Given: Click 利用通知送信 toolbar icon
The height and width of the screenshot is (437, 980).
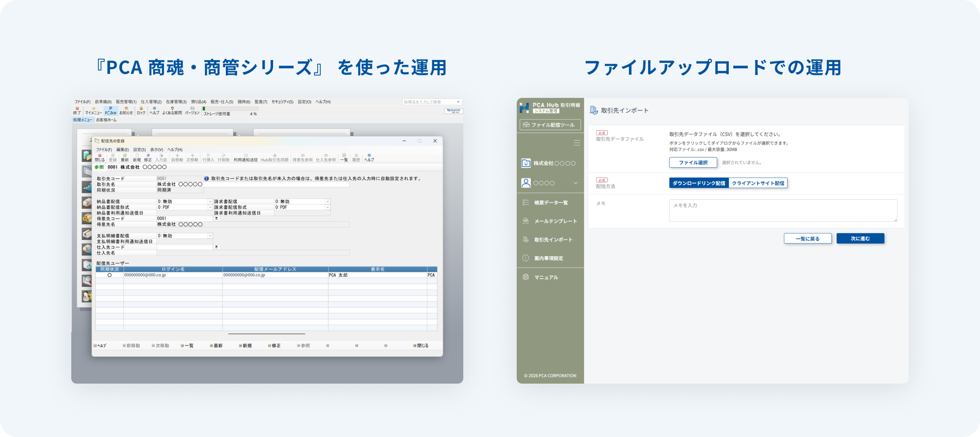Looking at the screenshot, I should [x=245, y=158].
